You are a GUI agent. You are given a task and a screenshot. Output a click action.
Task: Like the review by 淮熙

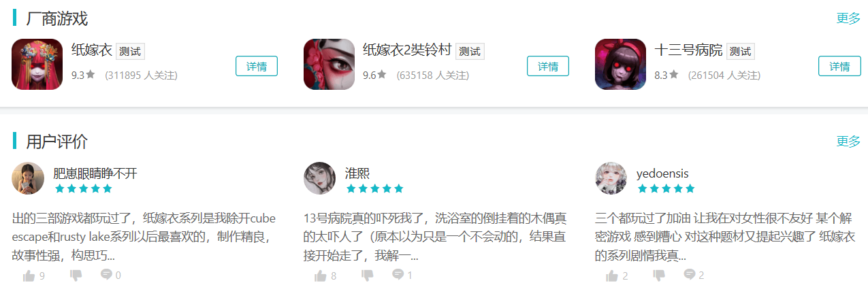(321, 276)
